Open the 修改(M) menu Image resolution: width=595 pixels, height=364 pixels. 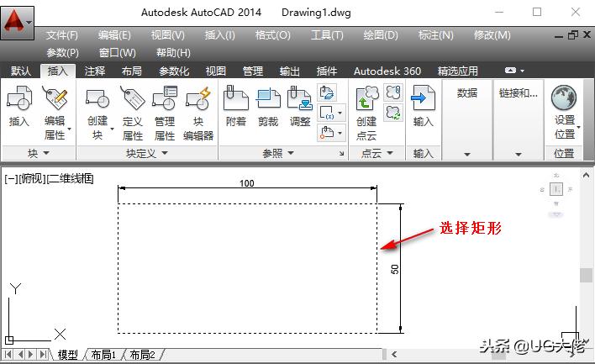(492, 35)
